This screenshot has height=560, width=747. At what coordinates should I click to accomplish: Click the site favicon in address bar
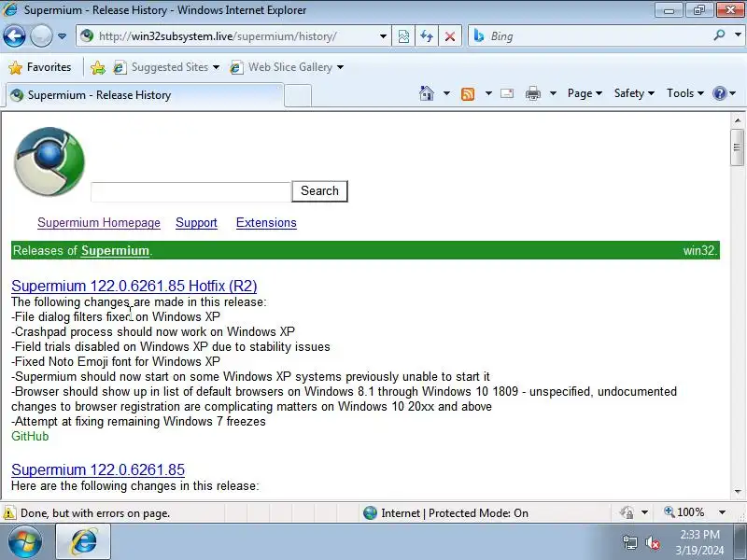(87, 35)
